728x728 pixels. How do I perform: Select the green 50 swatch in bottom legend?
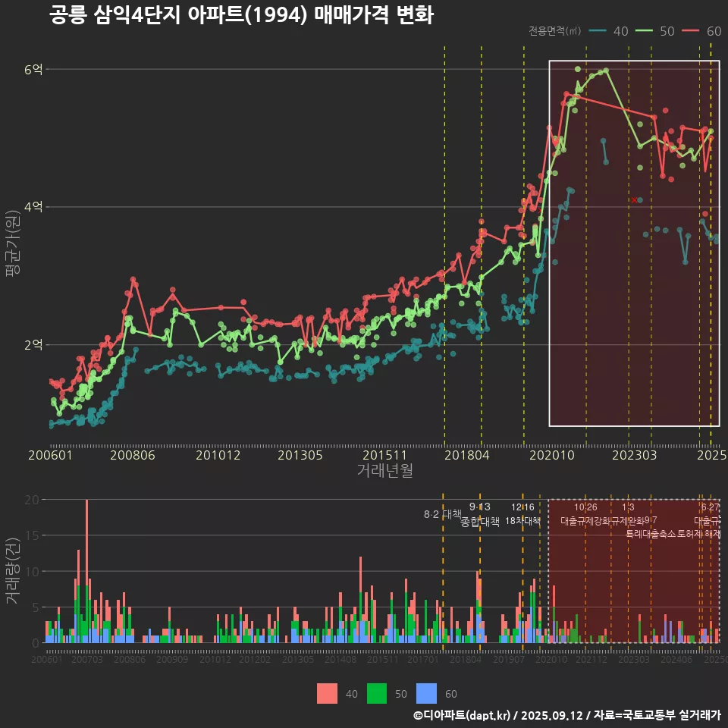click(377, 693)
